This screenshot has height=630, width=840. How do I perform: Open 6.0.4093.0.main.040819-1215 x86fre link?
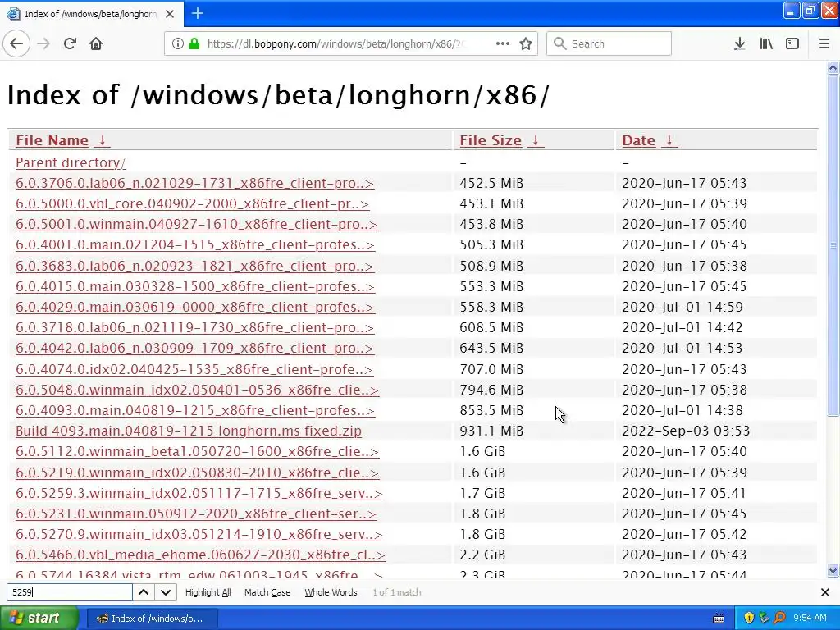pyautogui.click(x=195, y=410)
